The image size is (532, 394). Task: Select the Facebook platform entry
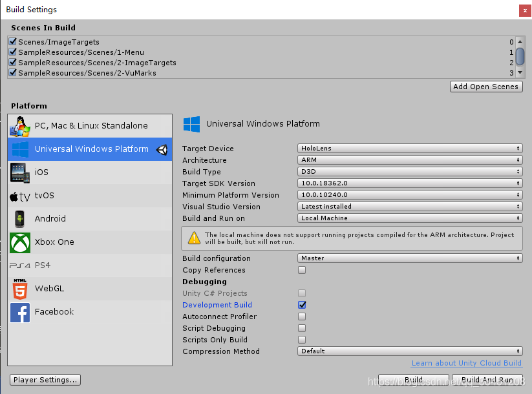click(90, 312)
